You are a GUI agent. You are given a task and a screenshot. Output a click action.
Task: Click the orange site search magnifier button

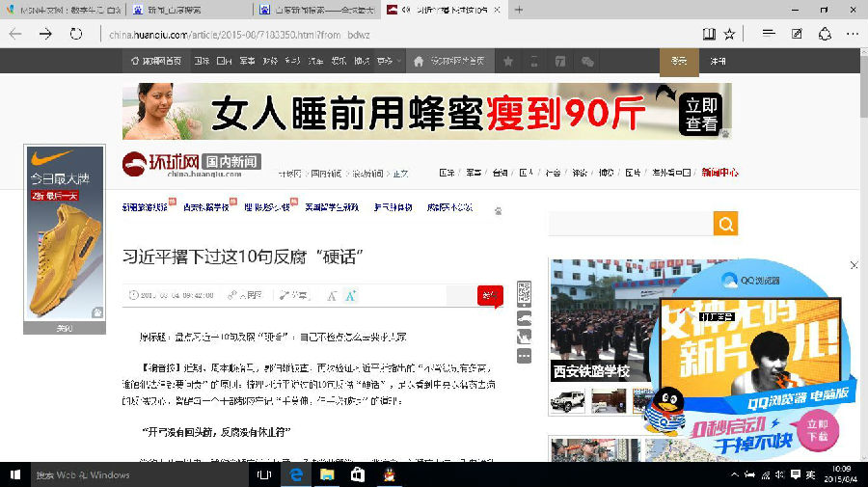pos(725,224)
